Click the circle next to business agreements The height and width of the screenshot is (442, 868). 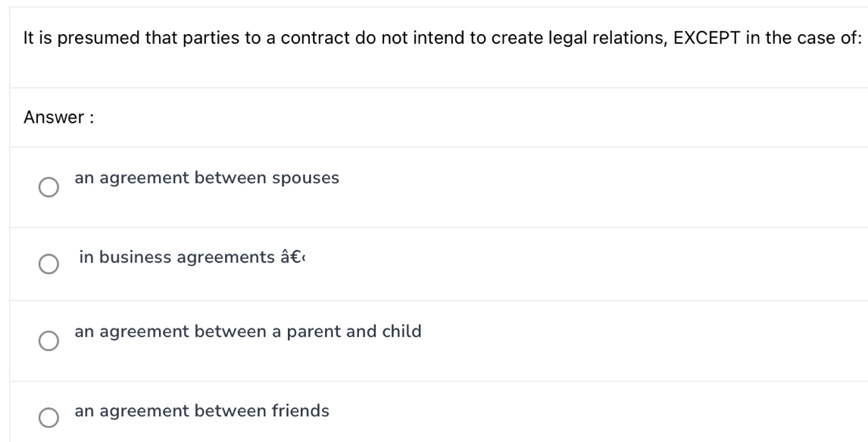[48, 265]
